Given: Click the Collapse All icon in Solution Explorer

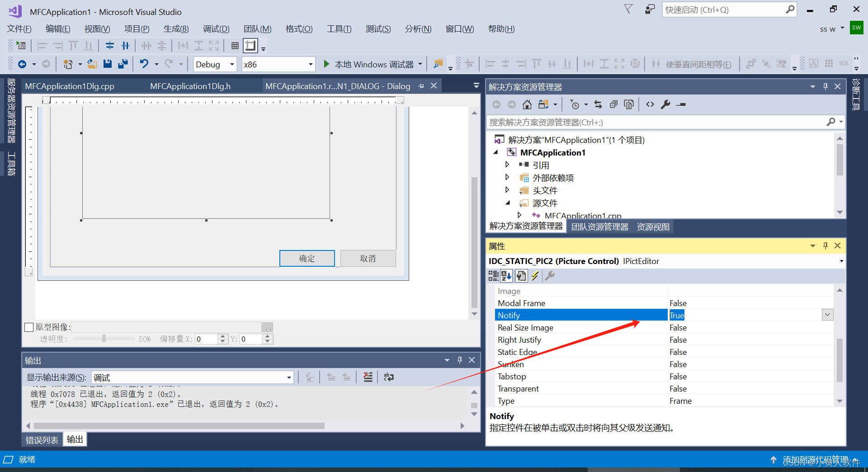Looking at the screenshot, I should click(613, 104).
